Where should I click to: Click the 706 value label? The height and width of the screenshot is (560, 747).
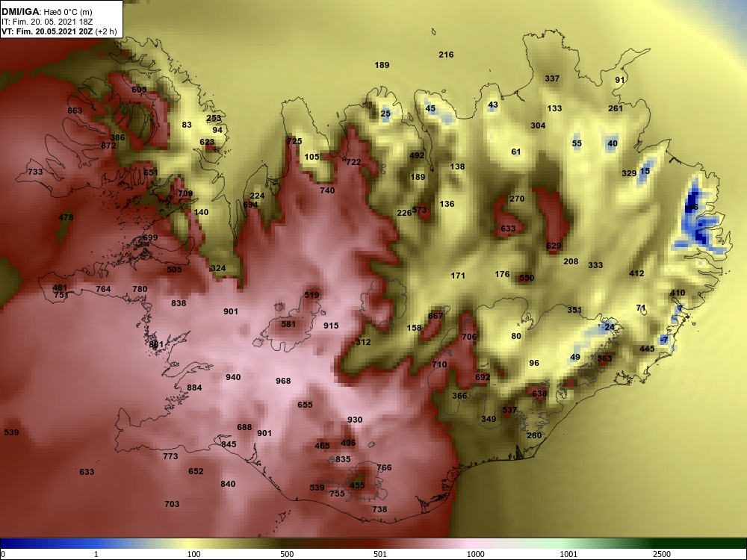469,337
